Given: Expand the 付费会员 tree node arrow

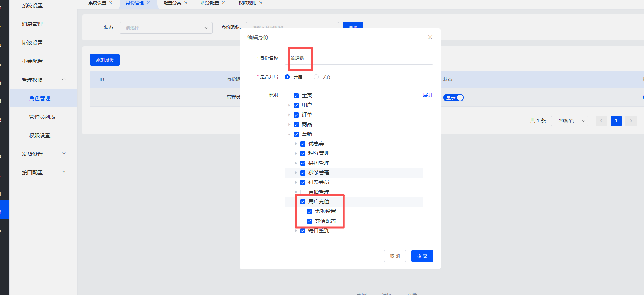Looking at the screenshot, I should pyautogui.click(x=296, y=183).
